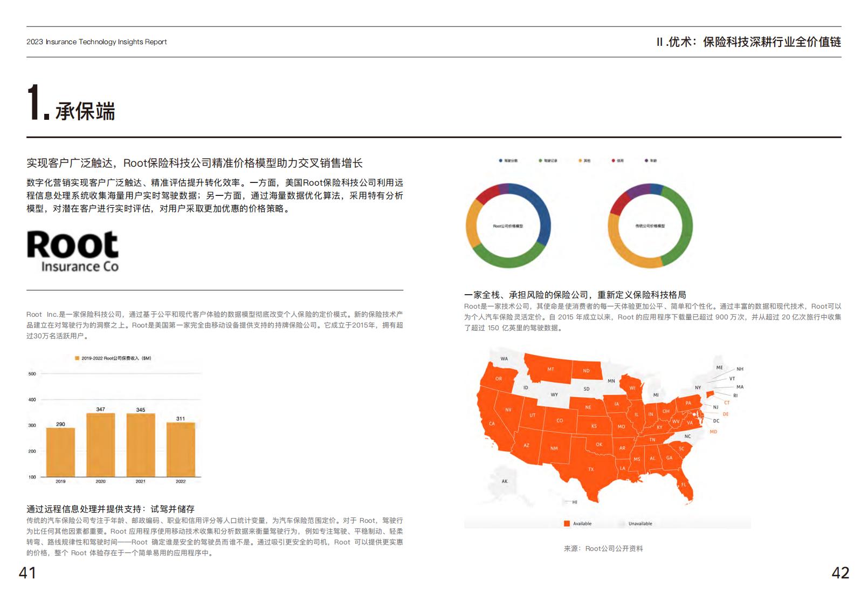The width and height of the screenshot is (868, 593).
Task: Click the bar chart legend 2019-2022 Root公司保费收入
Action: (x=113, y=358)
